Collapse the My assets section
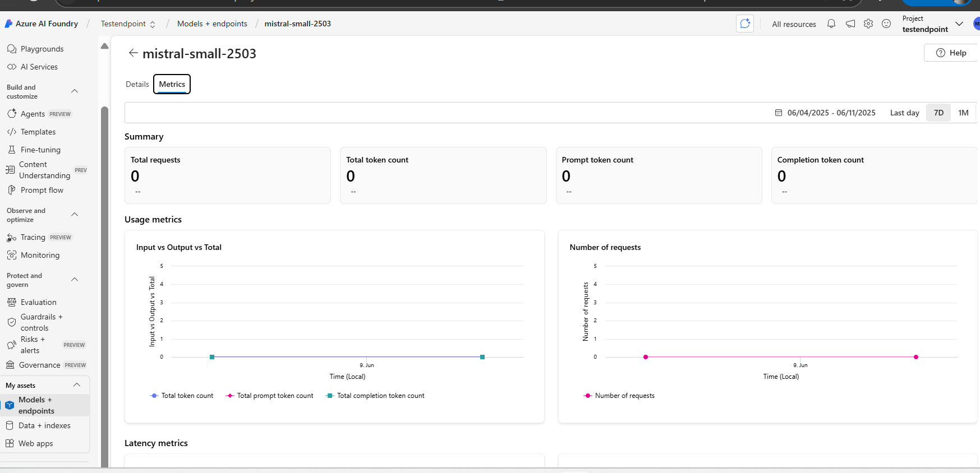 [x=77, y=385]
